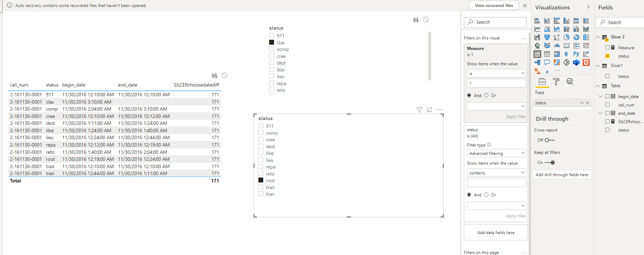Screen dimensions: 644x255
Task: Select the HTML5 custom visual
Action: tap(586, 62)
